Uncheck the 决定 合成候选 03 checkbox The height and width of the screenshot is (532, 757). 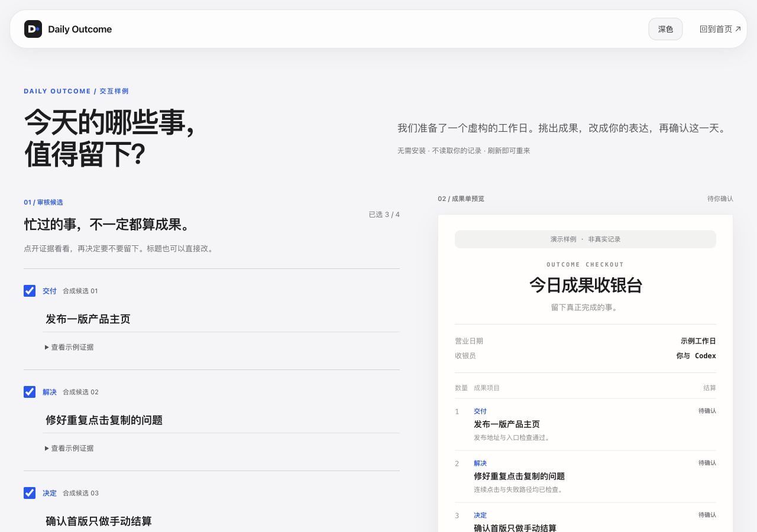tap(30, 493)
